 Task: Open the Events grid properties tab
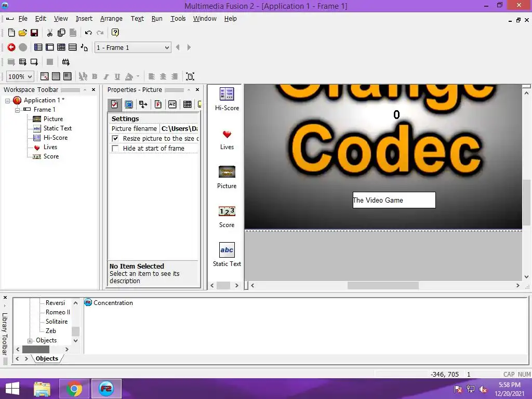click(187, 104)
